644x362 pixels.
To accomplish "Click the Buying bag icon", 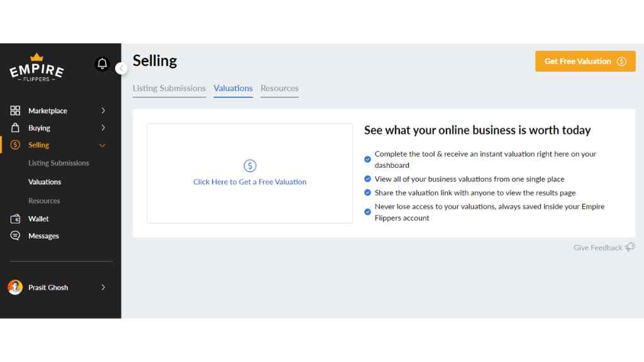I will tap(15, 128).
